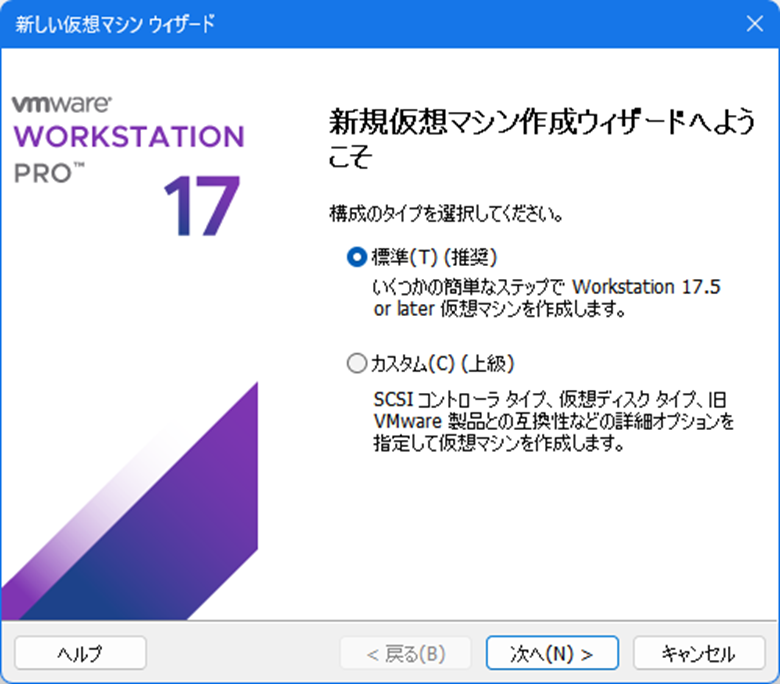Image resolution: width=780 pixels, height=684 pixels.
Task: Click the 標準(T) (推奨) option label text
Action: coord(434,257)
